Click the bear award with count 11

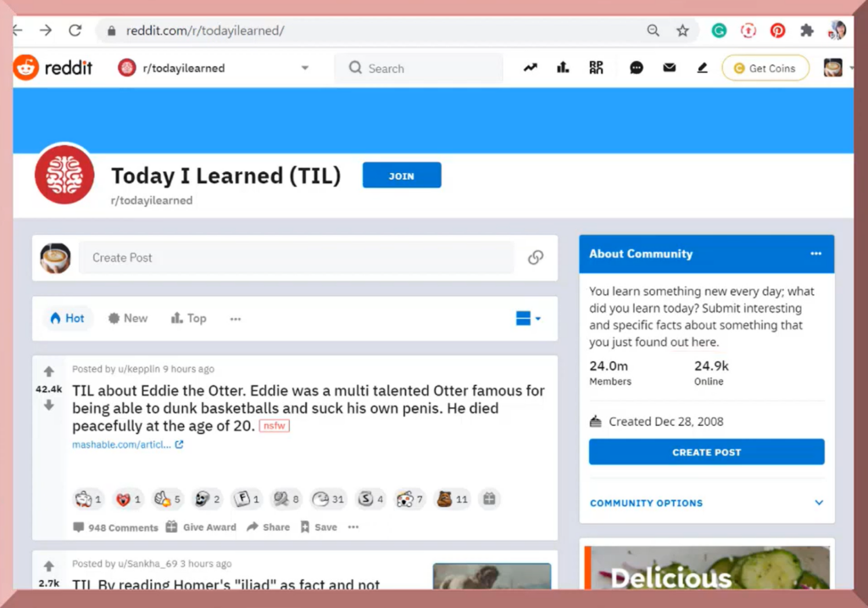point(452,499)
